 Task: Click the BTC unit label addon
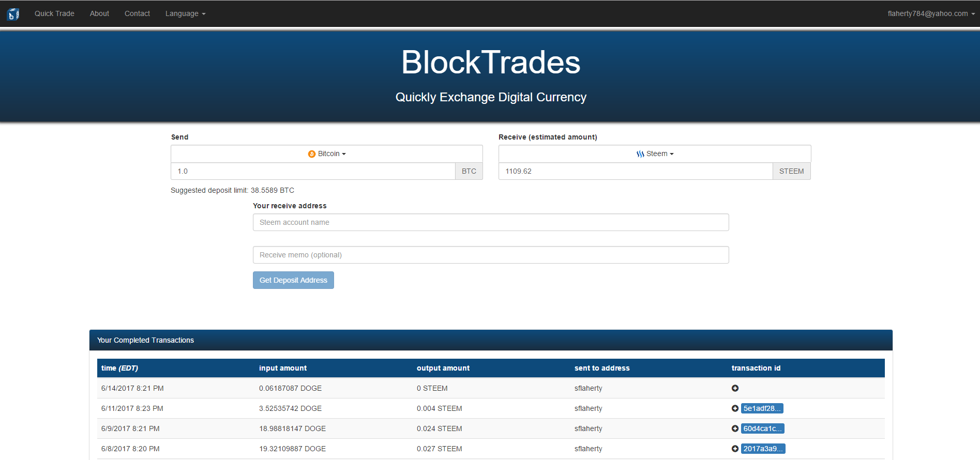469,171
